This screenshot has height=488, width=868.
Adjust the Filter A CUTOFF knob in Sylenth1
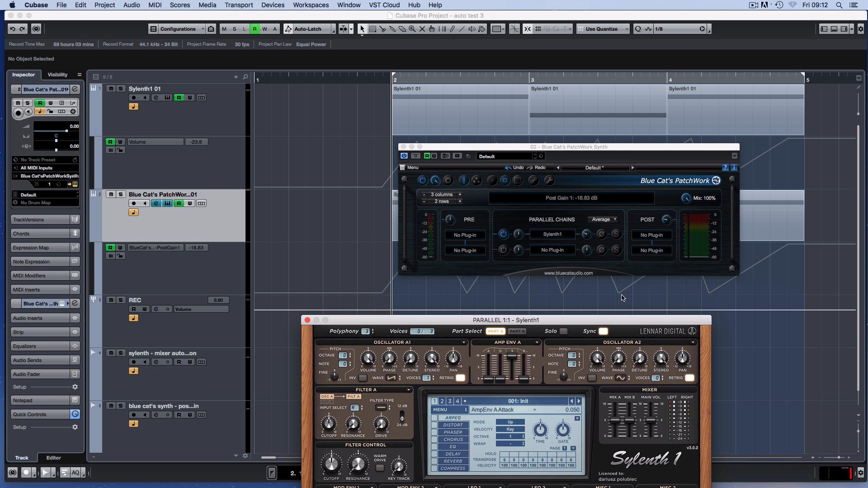(x=329, y=424)
